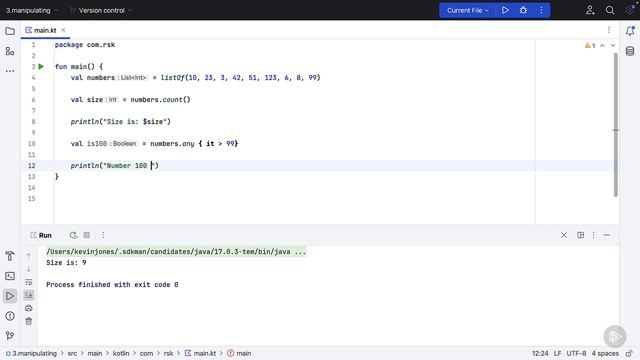The image size is (640, 360).
Task: Click kotlin in the breadcrumb bar
Action: coord(121,353)
